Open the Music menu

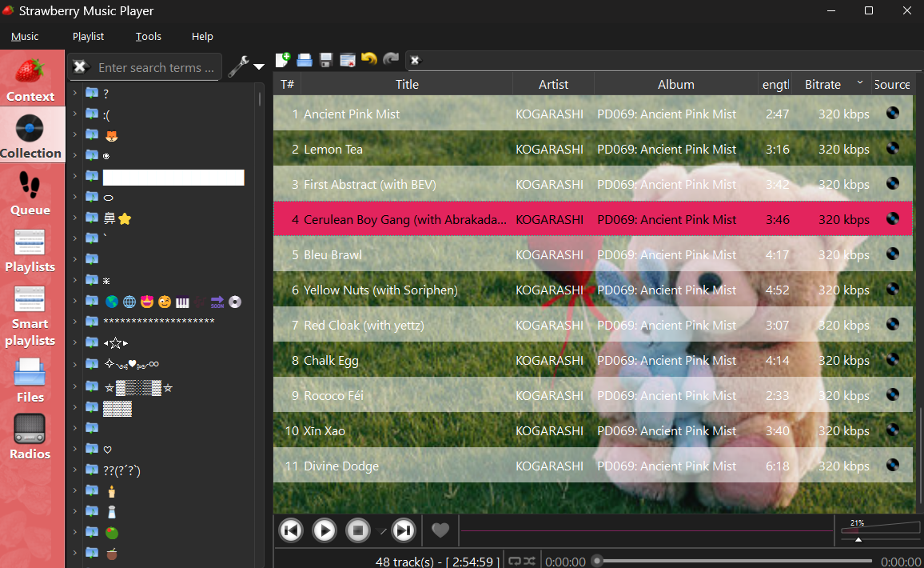[x=25, y=37]
